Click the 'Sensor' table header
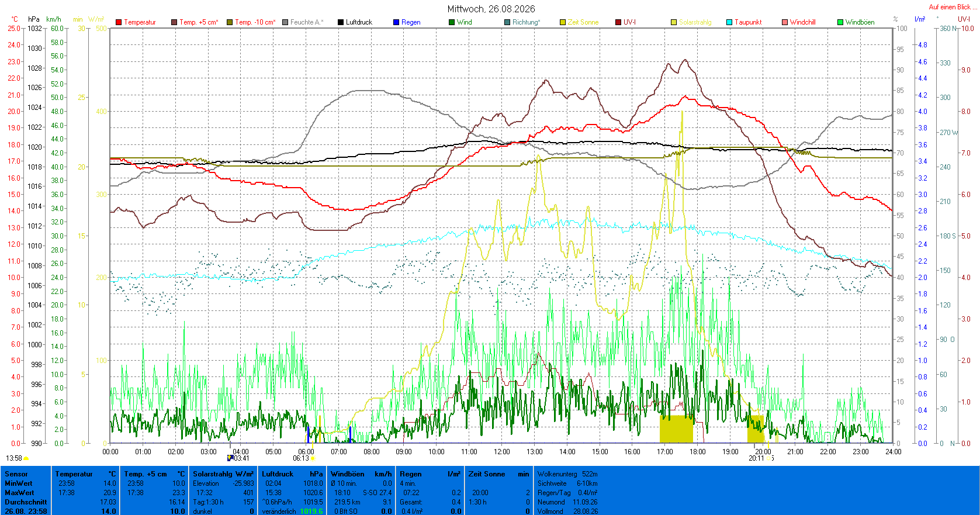 click(16, 474)
